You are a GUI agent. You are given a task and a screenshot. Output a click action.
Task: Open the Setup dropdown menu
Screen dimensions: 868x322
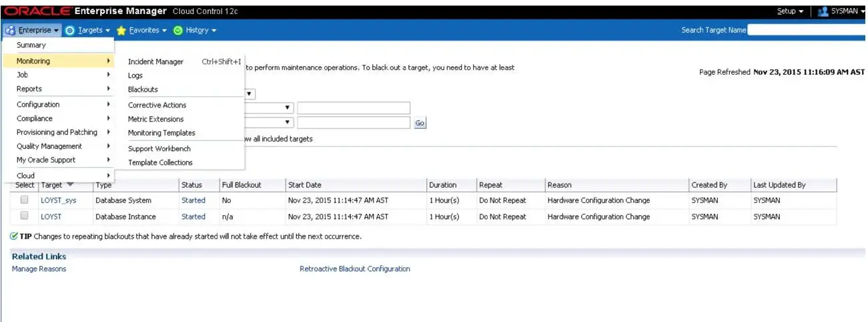click(x=791, y=11)
